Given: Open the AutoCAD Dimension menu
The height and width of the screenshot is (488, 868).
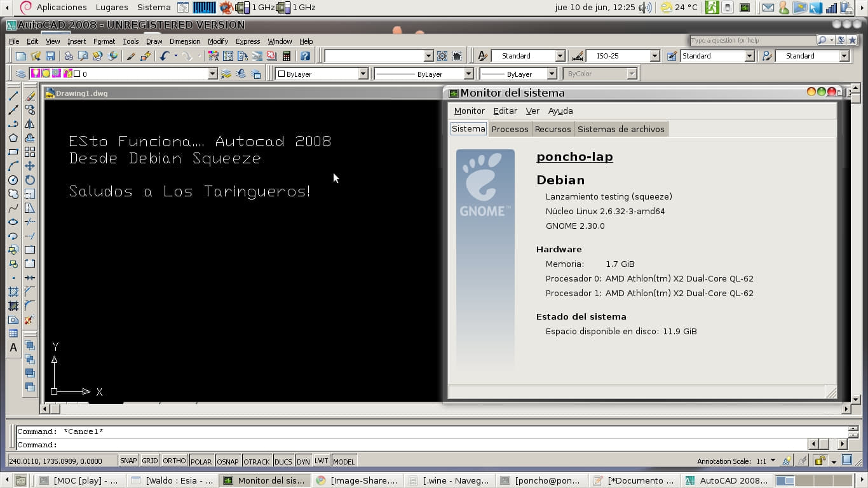Looking at the screenshot, I should point(185,41).
